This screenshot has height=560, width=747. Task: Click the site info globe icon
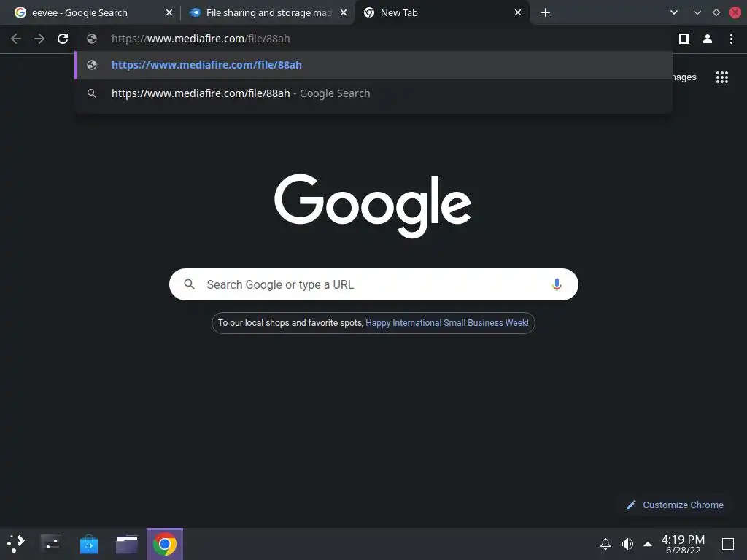coord(92,39)
